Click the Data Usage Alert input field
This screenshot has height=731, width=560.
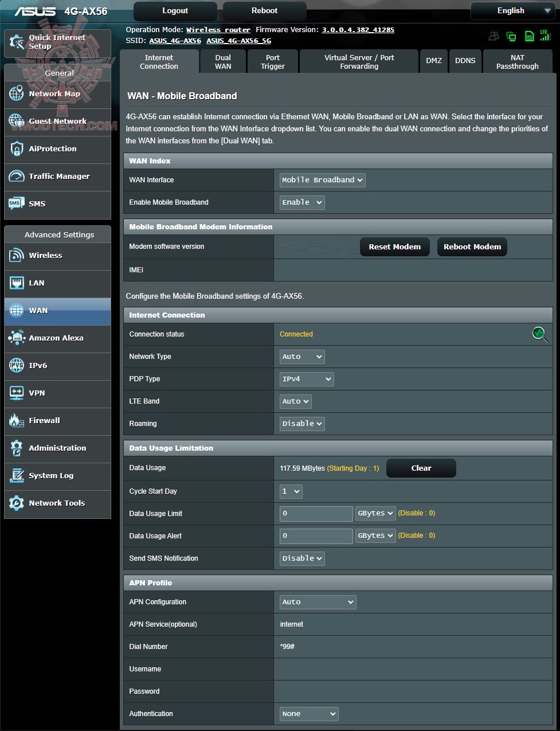[x=316, y=536]
